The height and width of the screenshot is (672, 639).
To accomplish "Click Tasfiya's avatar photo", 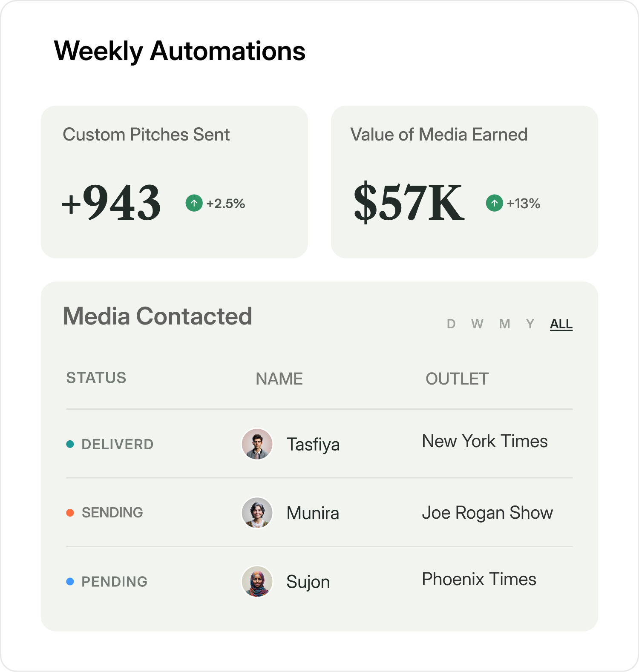I will 257,444.
